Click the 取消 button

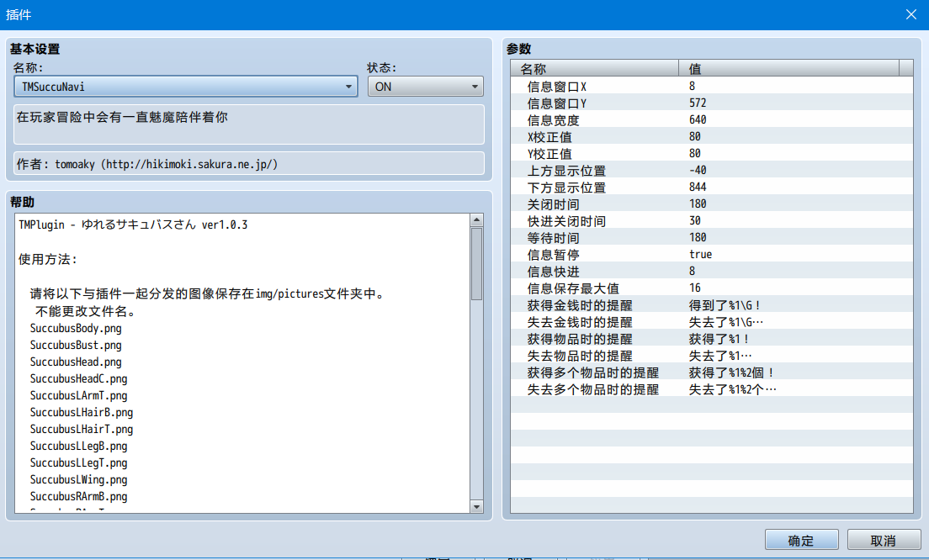pos(884,540)
